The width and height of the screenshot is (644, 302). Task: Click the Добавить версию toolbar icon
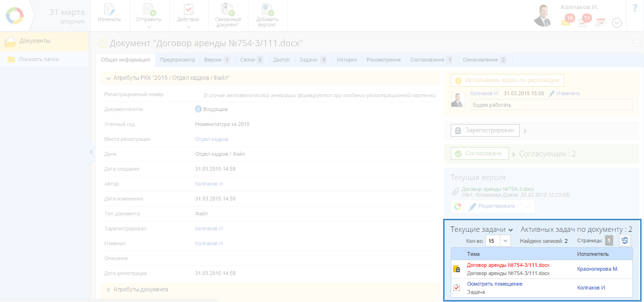click(267, 10)
